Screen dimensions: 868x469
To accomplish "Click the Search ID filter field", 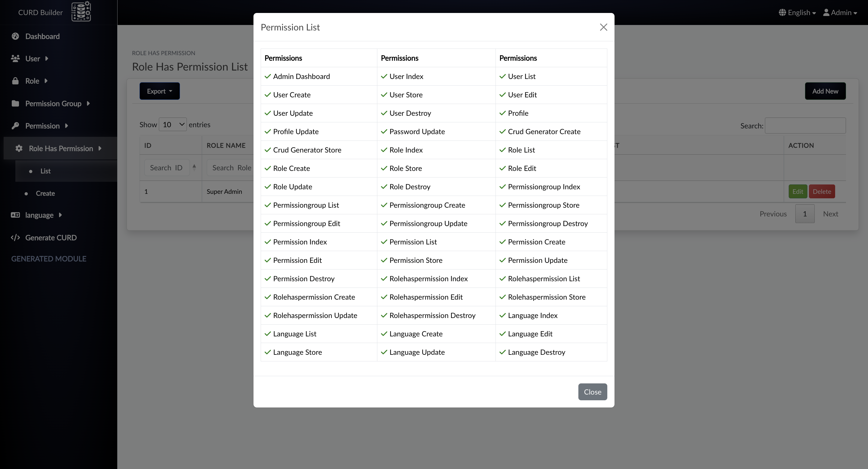I will (x=167, y=168).
